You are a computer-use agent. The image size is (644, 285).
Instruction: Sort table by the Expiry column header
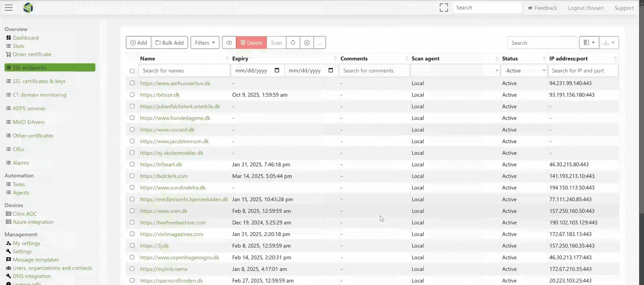pyautogui.click(x=240, y=59)
